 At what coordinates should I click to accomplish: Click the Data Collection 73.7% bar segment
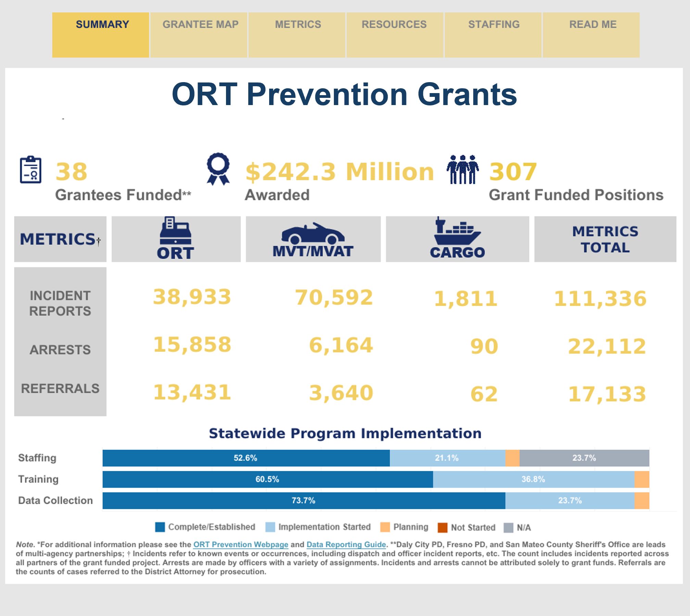tap(303, 501)
